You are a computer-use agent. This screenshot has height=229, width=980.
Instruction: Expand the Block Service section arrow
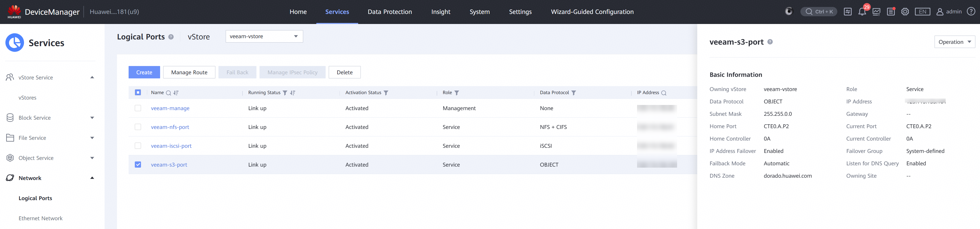pyautogui.click(x=92, y=118)
